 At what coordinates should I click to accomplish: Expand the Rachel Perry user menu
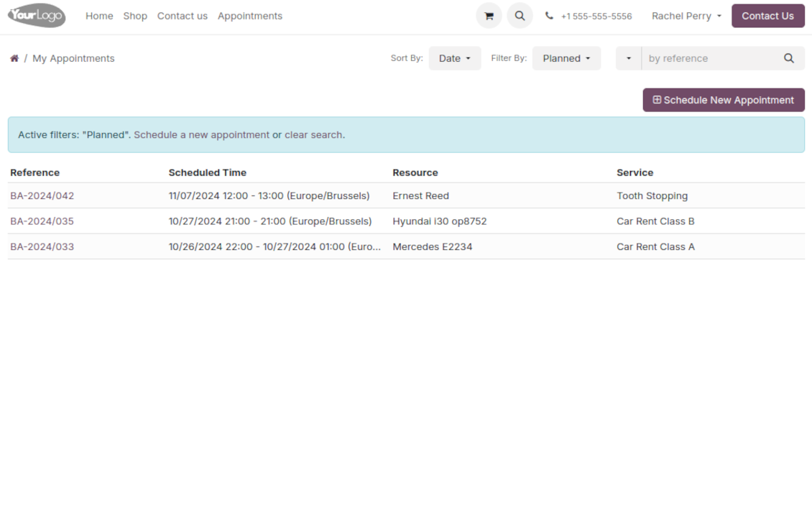(x=686, y=16)
